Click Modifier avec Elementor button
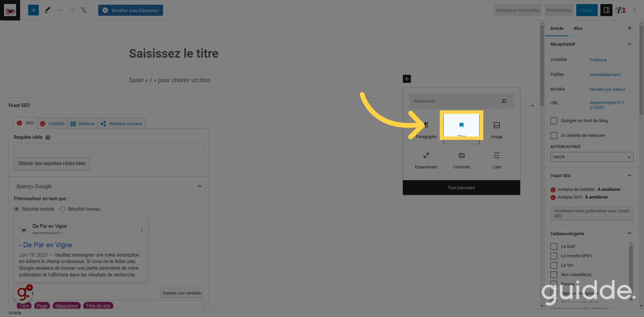644x317 pixels. point(130,10)
